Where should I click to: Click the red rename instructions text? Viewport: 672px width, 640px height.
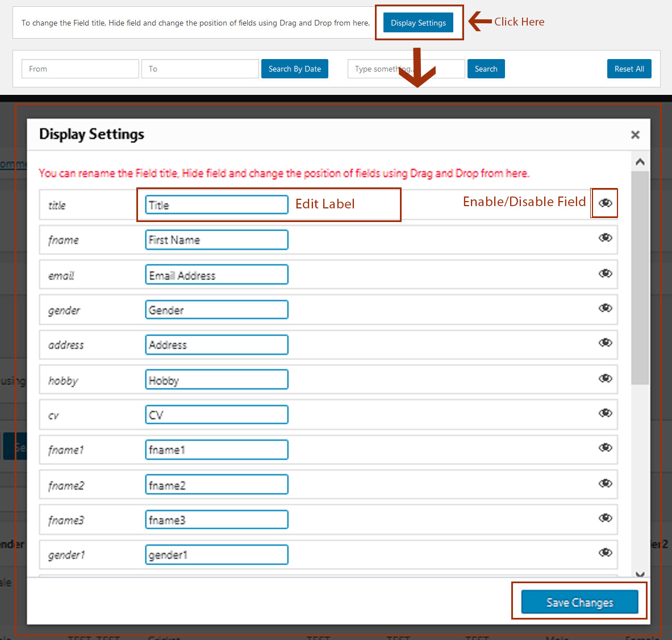coord(284,174)
